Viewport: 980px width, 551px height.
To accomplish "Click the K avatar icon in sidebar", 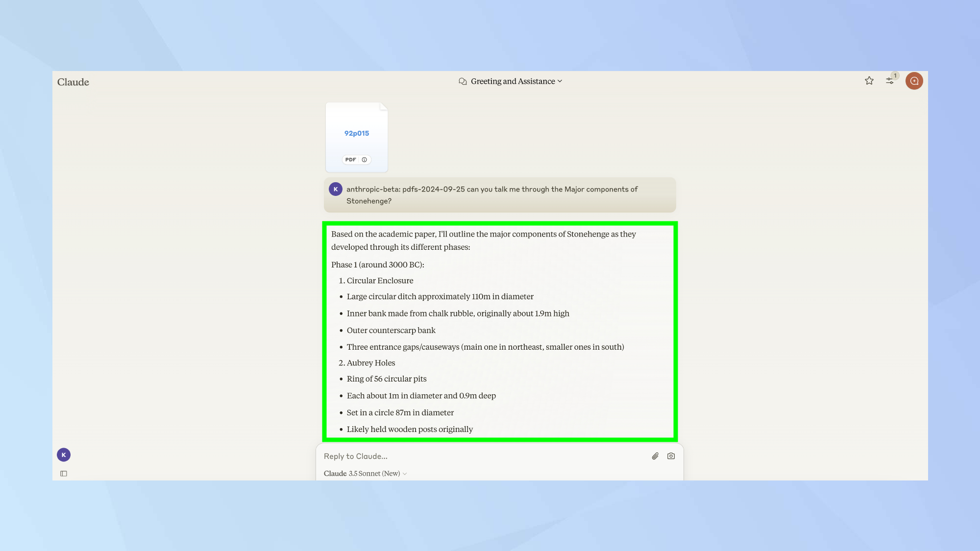I will pos(64,455).
